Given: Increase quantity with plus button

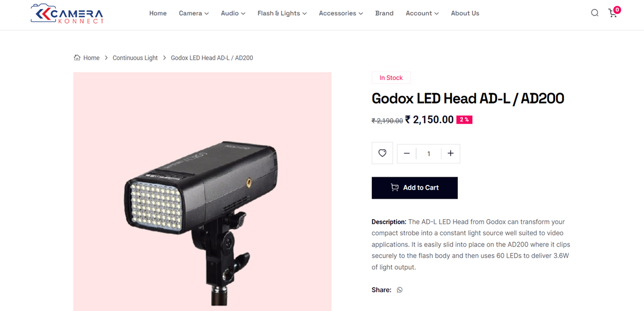Looking at the screenshot, I should [450, 154].
